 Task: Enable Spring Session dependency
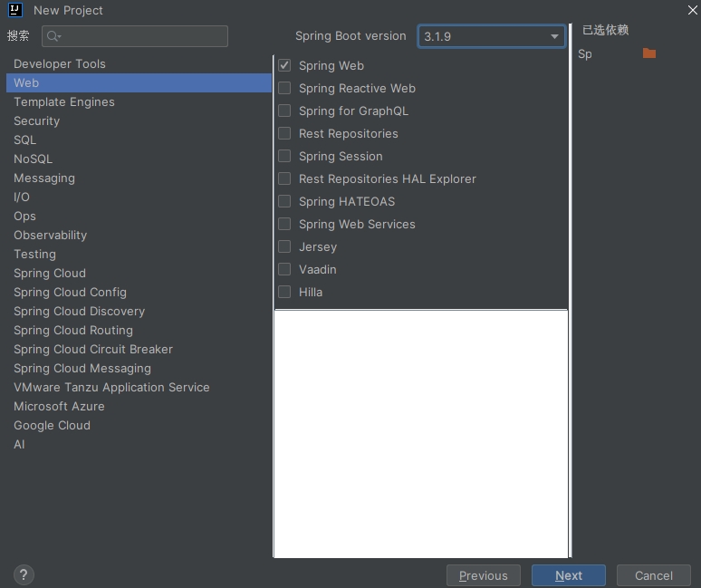click(x=284, y=156)
